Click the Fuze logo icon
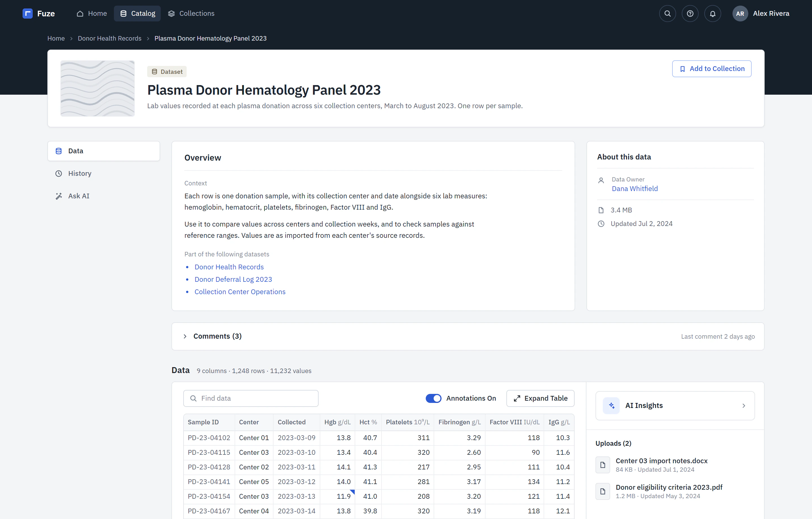Image resolution: width=812 pixels, height=519 pixels. pos(28,14)
